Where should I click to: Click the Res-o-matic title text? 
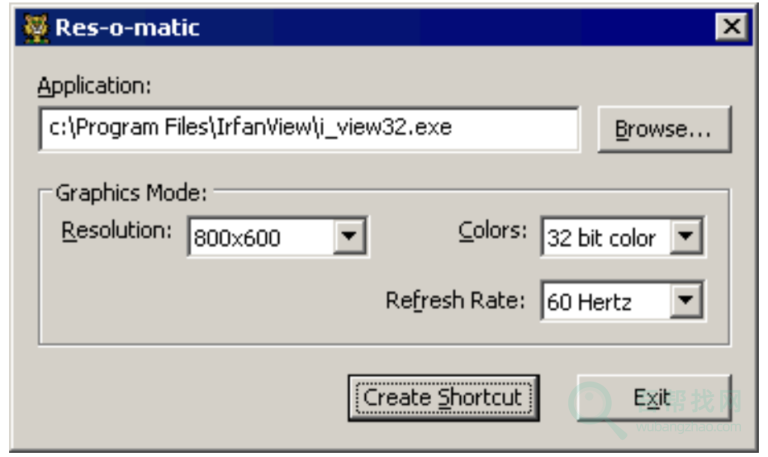(x=127, y=27)
